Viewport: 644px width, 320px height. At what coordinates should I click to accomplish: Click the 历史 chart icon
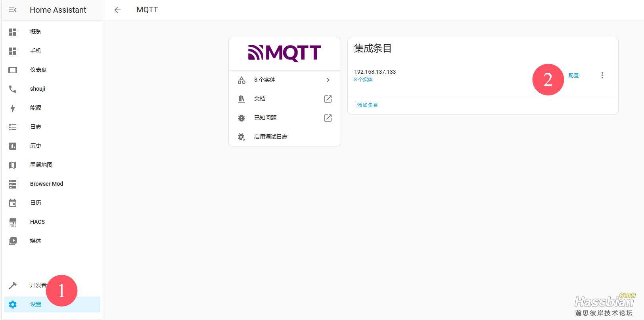[13, 146]
